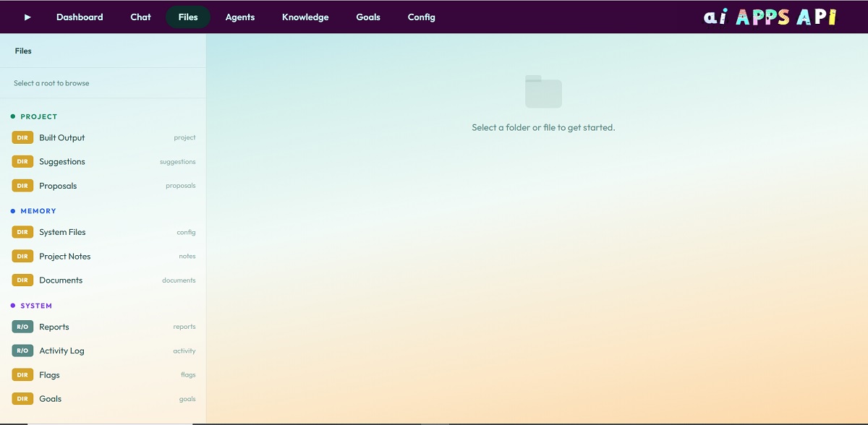Click the DIR badge beside Documents

(22, 280)
